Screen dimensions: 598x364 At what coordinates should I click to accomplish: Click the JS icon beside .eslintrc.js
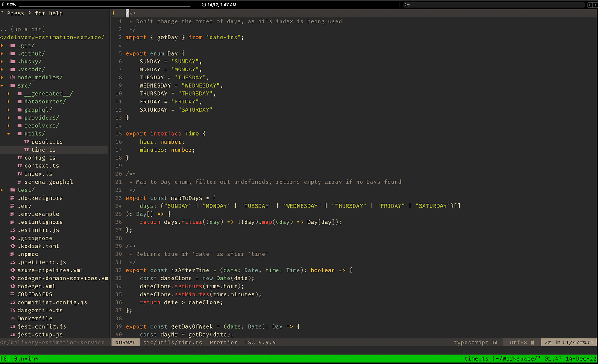12,230
